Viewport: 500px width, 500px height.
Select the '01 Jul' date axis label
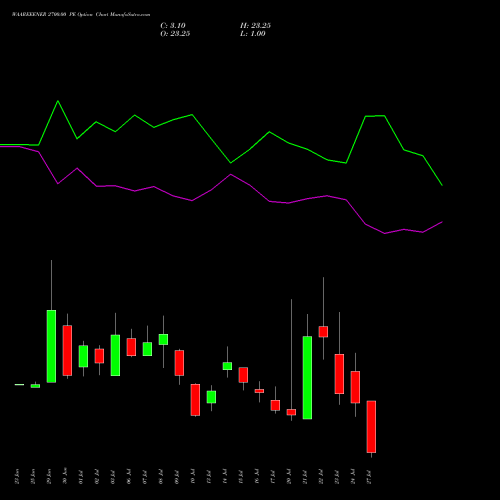(x=81, y=476)
